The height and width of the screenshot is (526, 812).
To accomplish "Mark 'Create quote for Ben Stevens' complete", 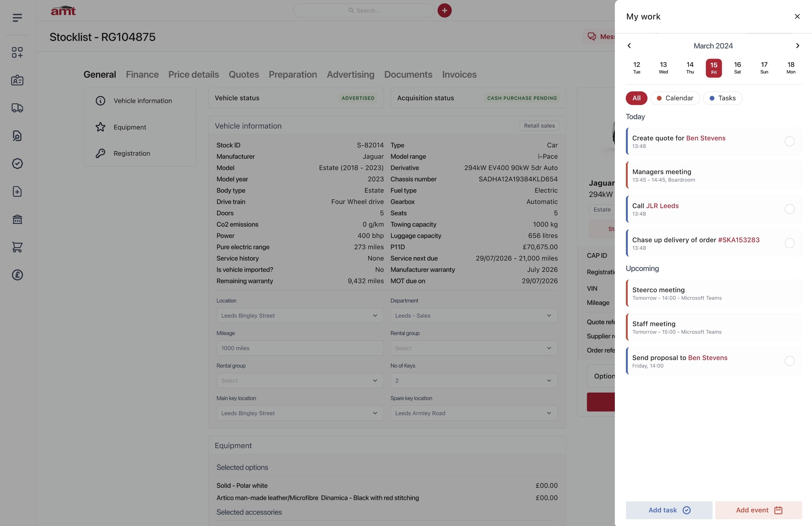I will click(x=790, y=141).
